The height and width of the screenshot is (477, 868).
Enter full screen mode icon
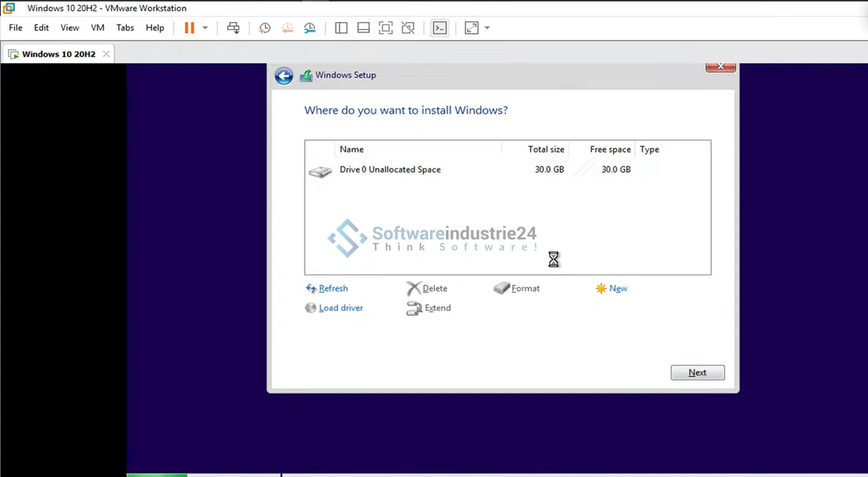point(386,28)
